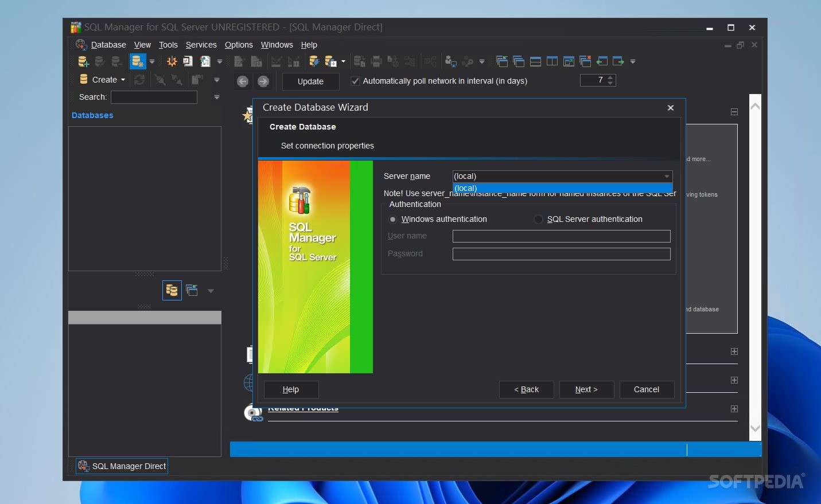Click the Related Products link
The width and height of the screenshot is (821, 504).
click(x=303, y=409)
